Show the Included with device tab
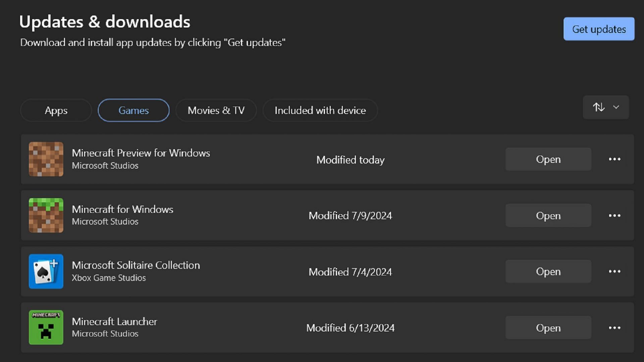 320,110
